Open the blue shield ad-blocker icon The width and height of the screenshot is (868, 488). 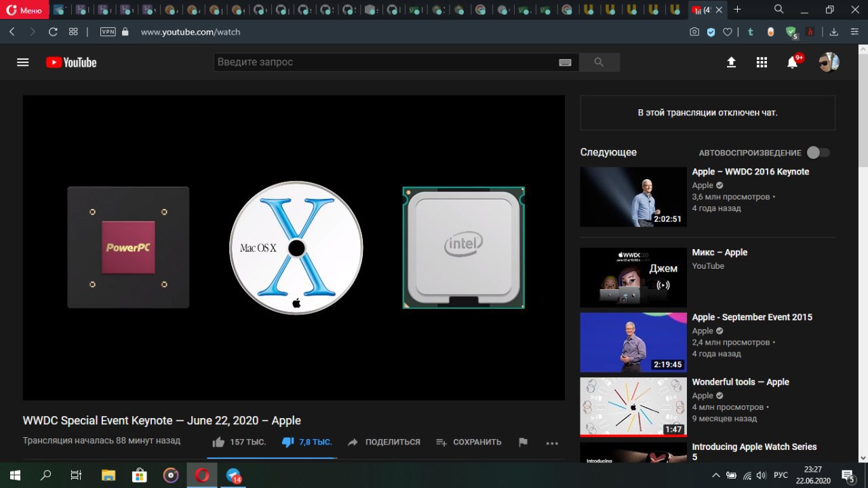711,32
